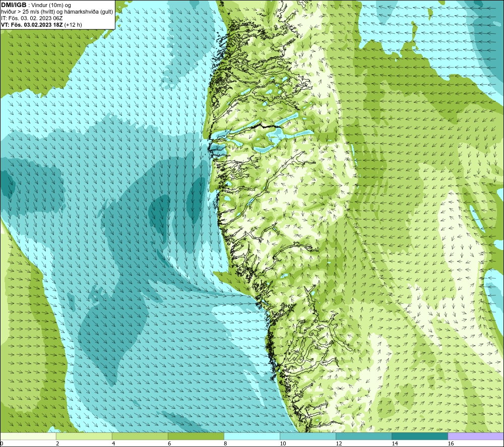Click the scale label "4"
The height and width of the screenshot is (447, 504).
point(113,443)
